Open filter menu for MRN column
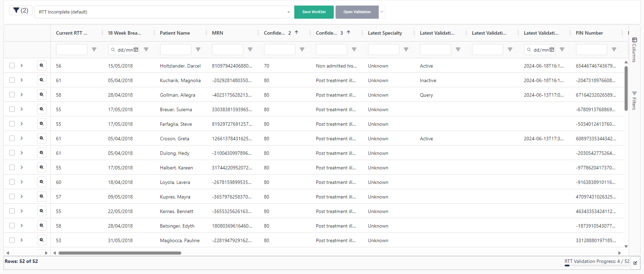 pyautogui.click(x=250, y=50)
